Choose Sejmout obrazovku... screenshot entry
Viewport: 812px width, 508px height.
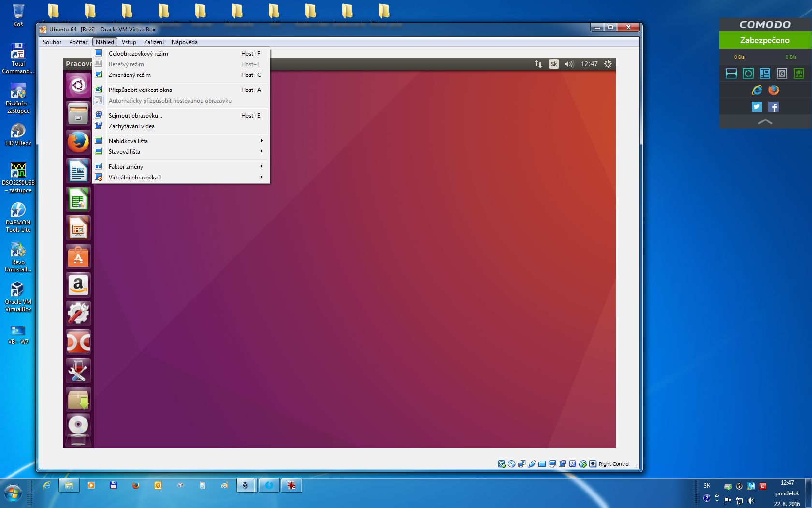181,116
